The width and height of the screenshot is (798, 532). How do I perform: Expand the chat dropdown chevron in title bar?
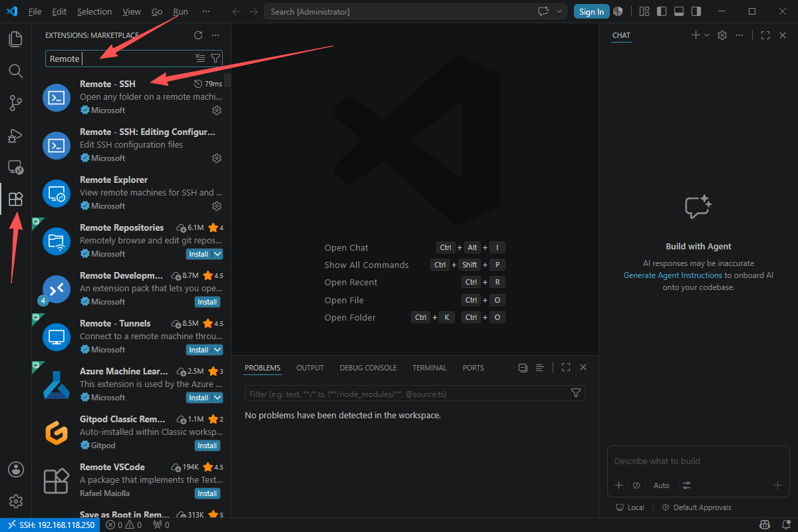pyautogui.click(x=560, y=11)
